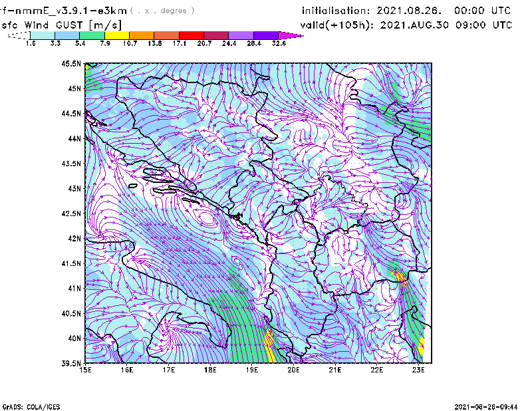Click the light blue 3.3–5.4 legend swatch

67,35
